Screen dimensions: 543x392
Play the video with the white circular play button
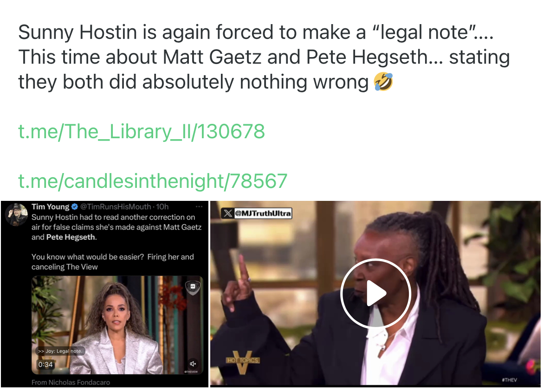(x=375, y=293)
